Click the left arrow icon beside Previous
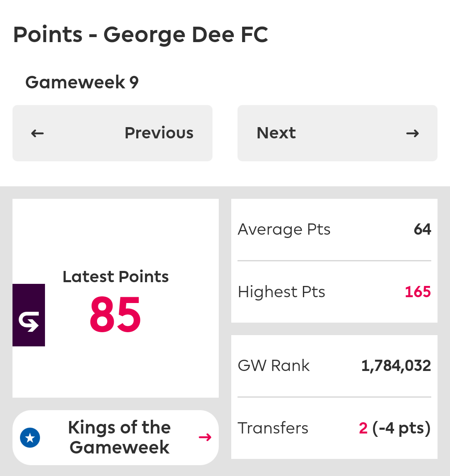The image size is (450, 476). click(37, 133)
